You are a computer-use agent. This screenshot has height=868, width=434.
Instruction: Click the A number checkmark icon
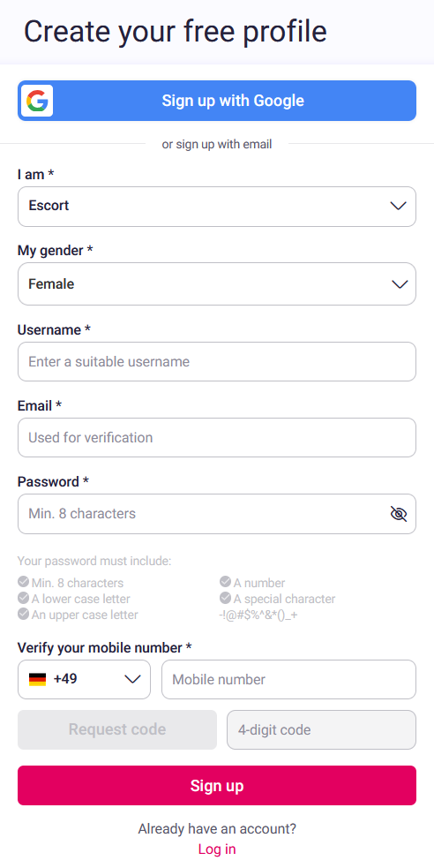click(x=225, y=582)
